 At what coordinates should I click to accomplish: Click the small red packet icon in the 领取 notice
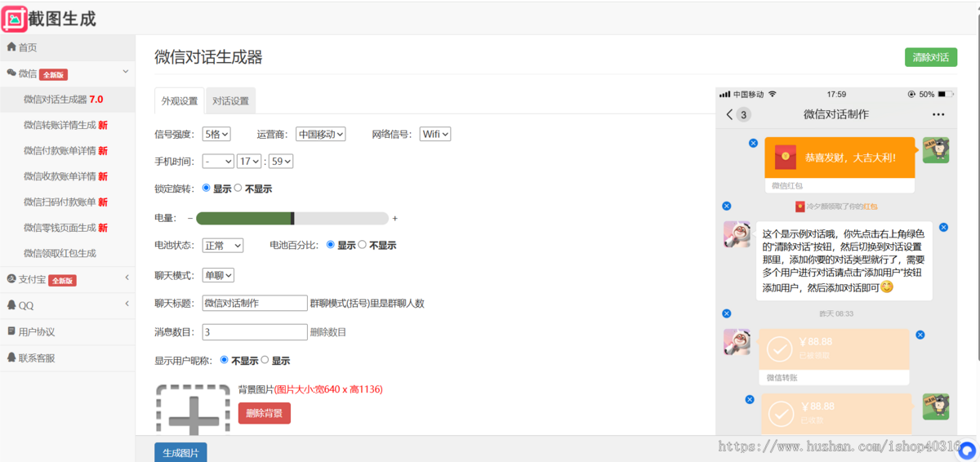(x=800, y=207)
